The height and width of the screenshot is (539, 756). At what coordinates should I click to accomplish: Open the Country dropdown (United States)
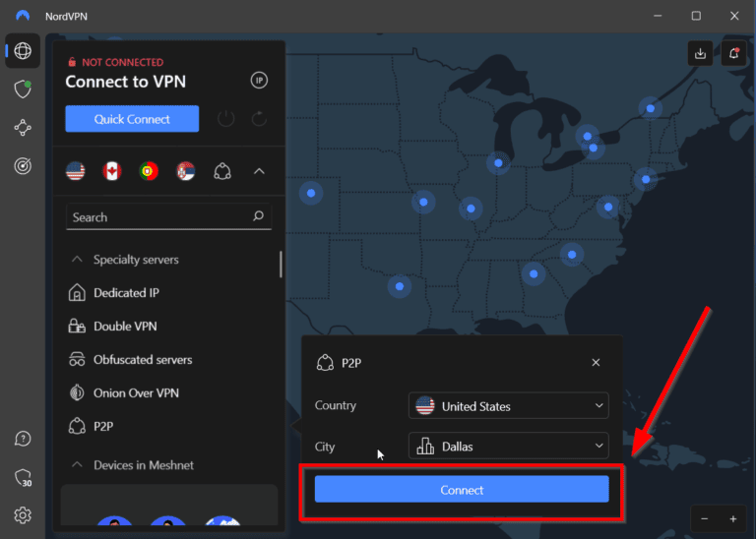click(509, 405)
